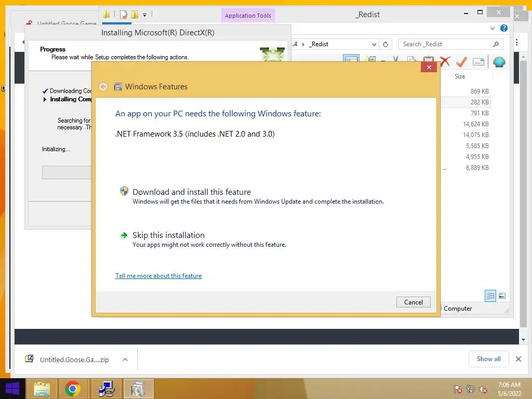
Task: Open Google Chrome from taskbar
Action: point(73,389)
